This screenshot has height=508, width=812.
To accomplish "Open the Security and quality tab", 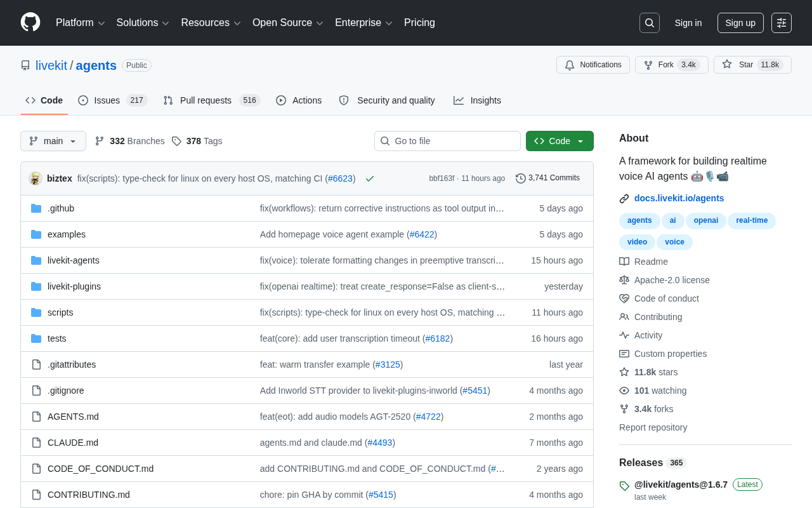I will click(x=387, y=100).
